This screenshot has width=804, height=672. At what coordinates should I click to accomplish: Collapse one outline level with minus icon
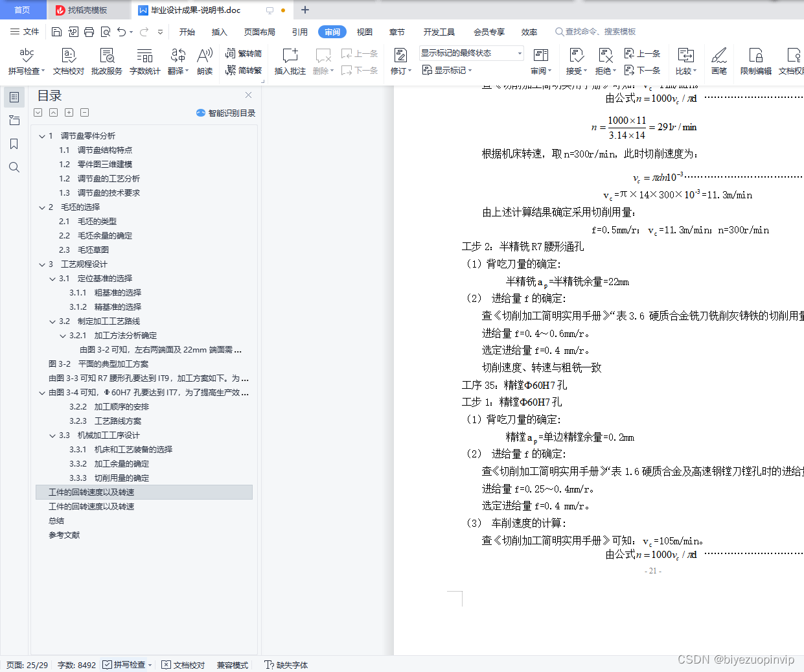(84, 113)
